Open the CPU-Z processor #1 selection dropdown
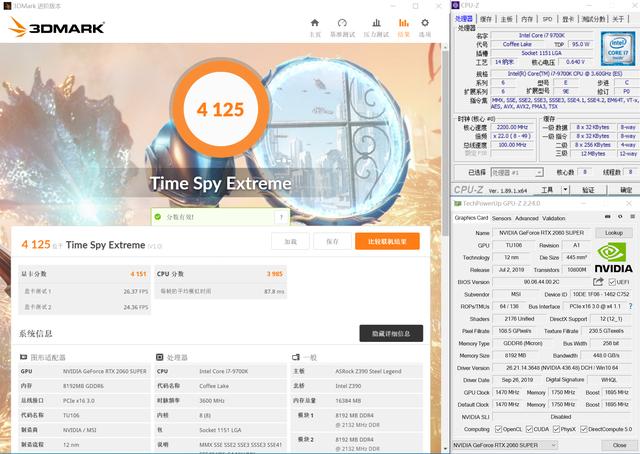Image resolution: width=640 pixels, height=454 pixels. tap(517, 173)
